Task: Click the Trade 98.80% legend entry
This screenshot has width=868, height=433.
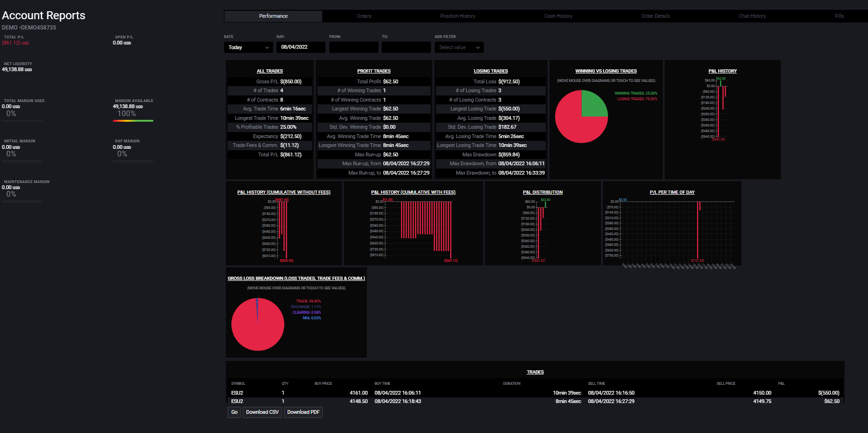Action: tap(308, 301)
